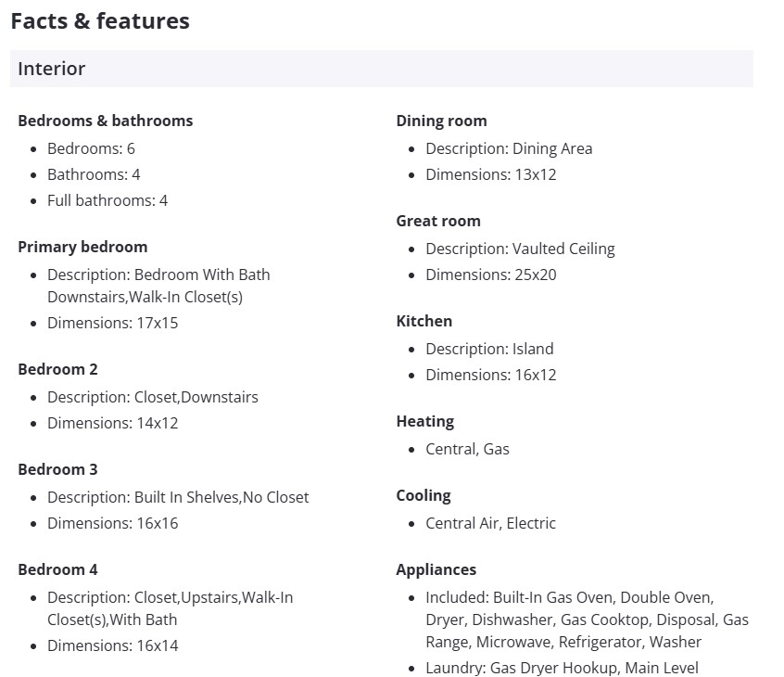
Task: Click Primary bedroom Dimensions: 17x15
Action: click(112, 323)
